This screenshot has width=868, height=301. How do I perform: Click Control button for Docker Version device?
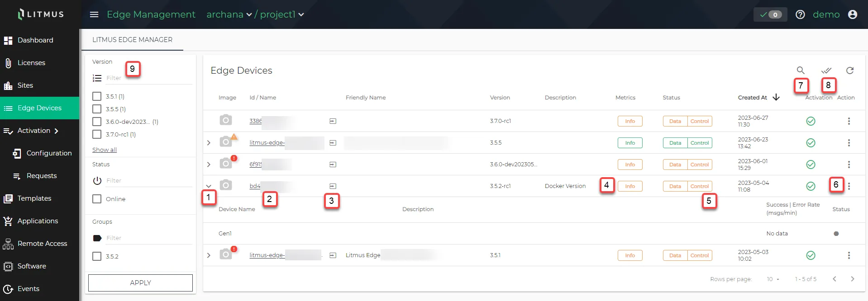[x=700, y=186]
